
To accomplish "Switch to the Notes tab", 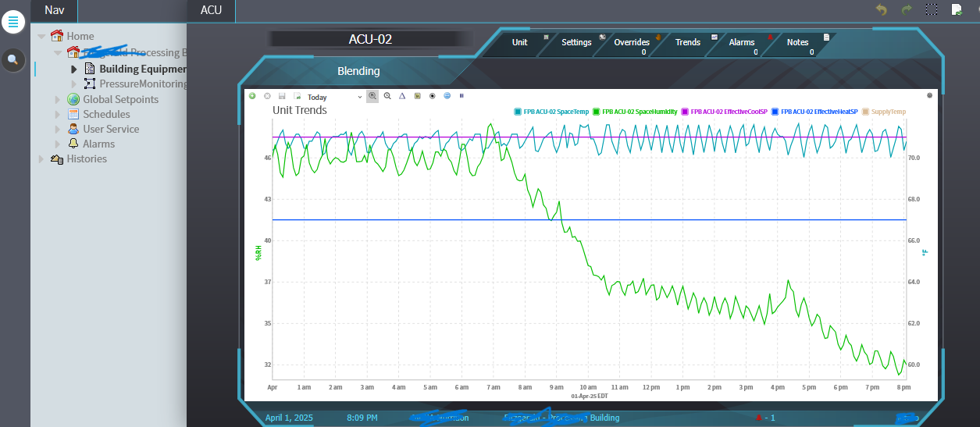I will point(798,42).
